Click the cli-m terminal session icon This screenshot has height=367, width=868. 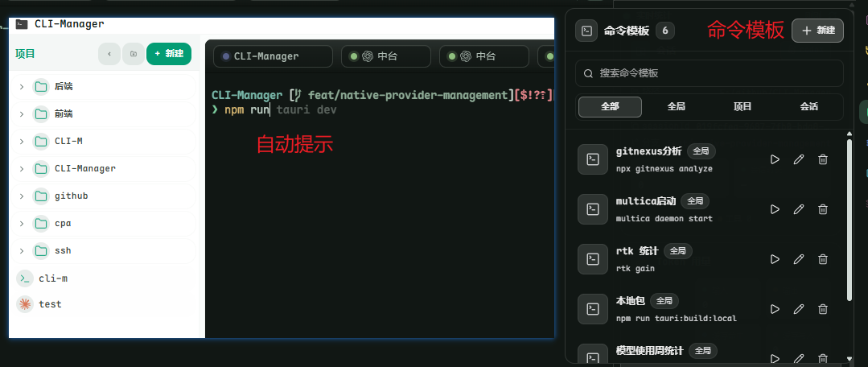[x=25, y=278]
